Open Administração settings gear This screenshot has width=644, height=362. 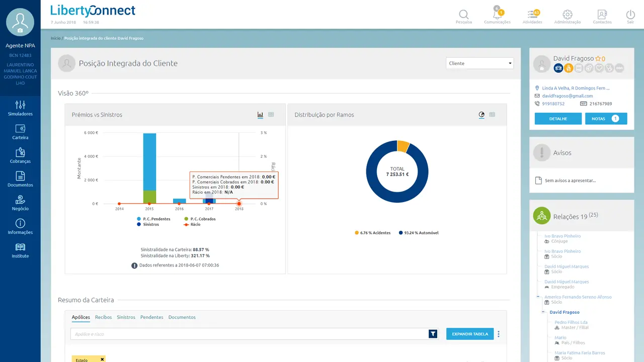pyautogui.click(x=568, y=17)
